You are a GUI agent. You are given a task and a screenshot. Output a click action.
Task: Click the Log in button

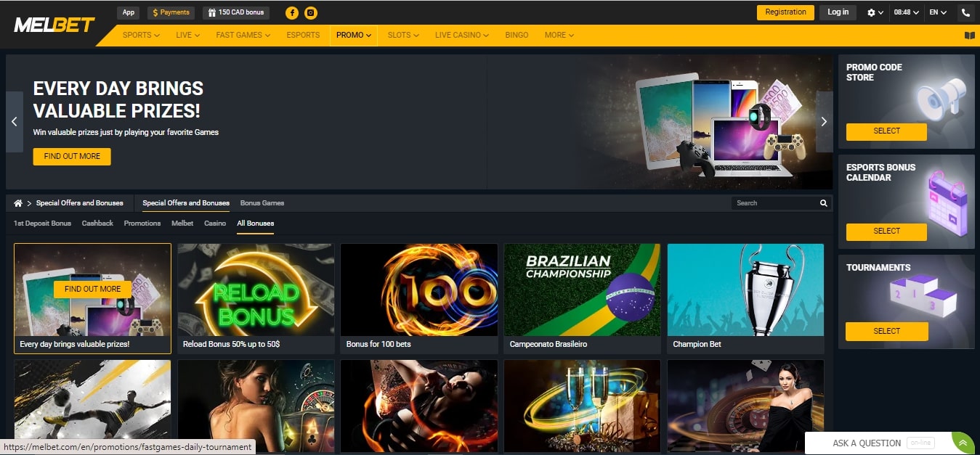click(x=838, y=12)
